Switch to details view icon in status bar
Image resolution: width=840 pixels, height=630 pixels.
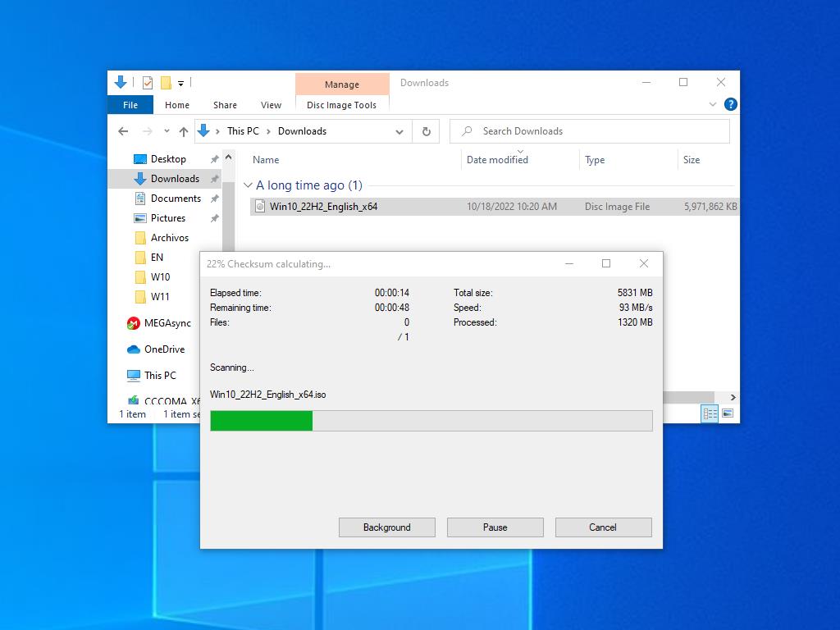click(x=710, y=414)
